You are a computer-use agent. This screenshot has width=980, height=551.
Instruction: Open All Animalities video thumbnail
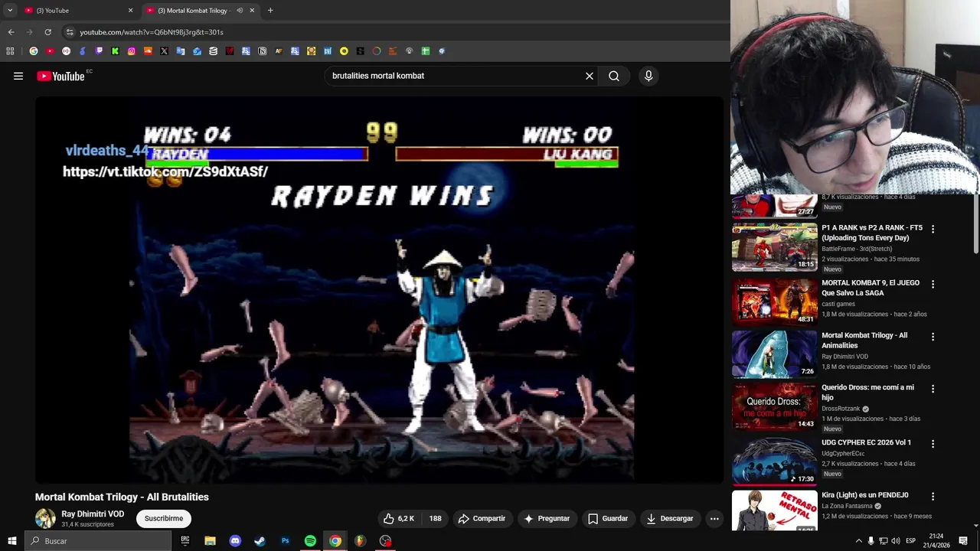tap(774, 354)
